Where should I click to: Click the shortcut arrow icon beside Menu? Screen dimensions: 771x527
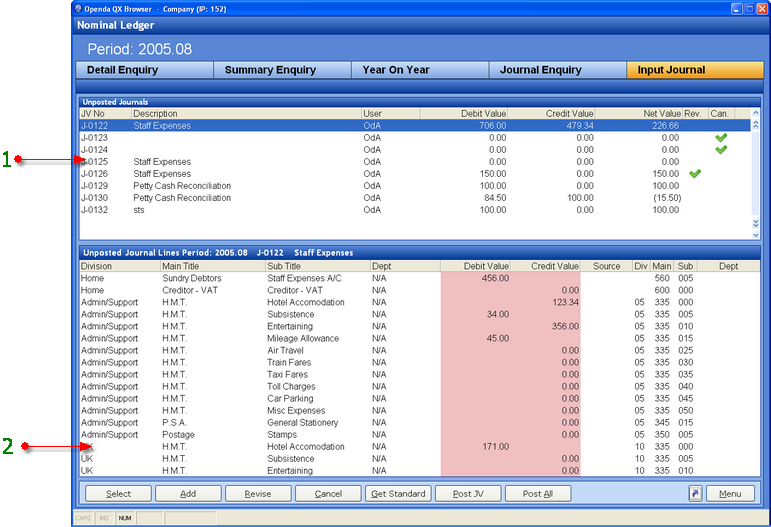pos(695,493)
